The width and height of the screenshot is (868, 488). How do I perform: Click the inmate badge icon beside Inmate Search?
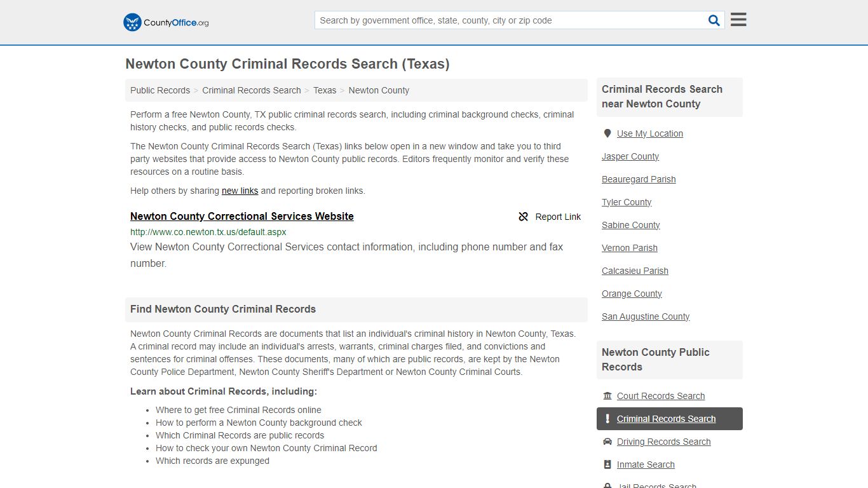coord(607,464)
